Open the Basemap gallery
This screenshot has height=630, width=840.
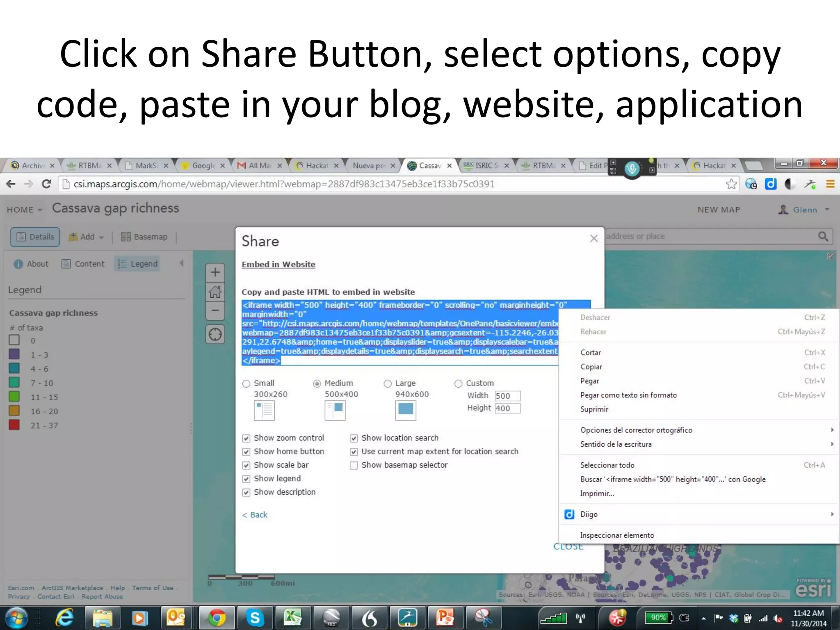coord(144,237)
